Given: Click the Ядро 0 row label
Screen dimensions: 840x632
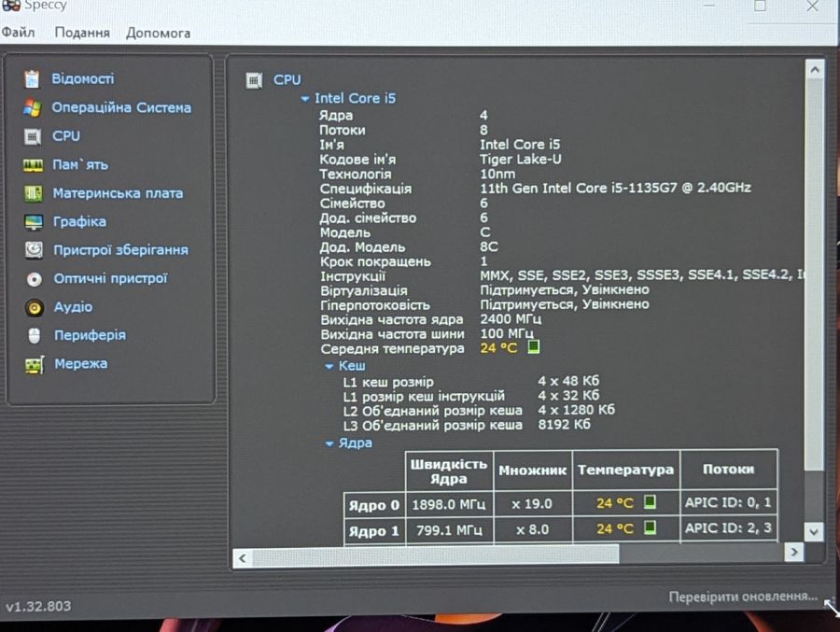Looking at the screenshot, I should (374, 505).
